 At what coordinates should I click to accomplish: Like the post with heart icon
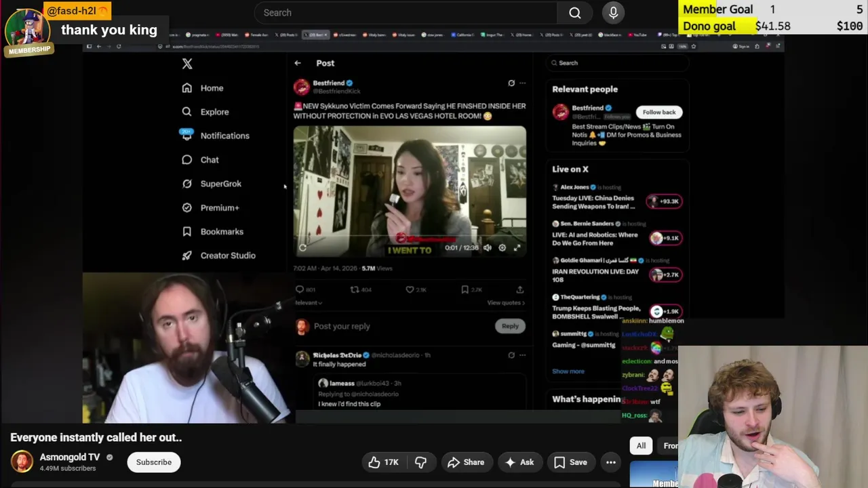(x=410, y=289)
